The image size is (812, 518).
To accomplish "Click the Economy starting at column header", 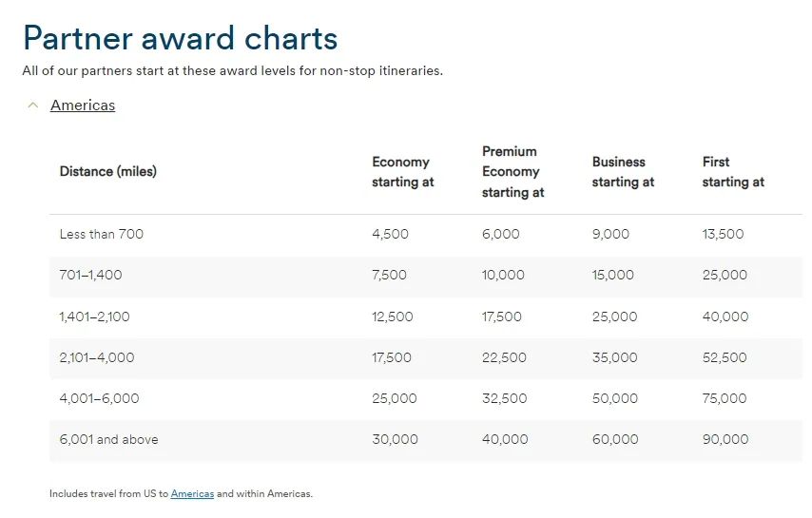I will click(x=402, y=172).
